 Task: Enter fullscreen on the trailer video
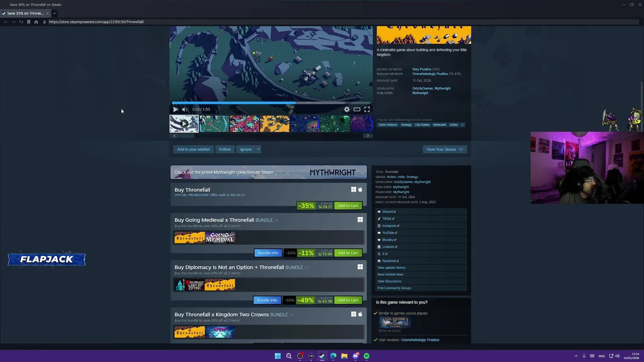(x=367, y=109)
